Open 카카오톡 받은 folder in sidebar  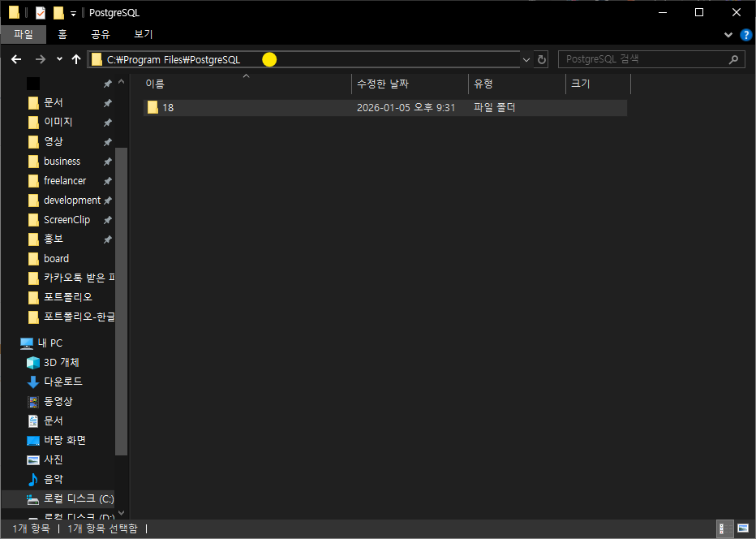[71, 278]
